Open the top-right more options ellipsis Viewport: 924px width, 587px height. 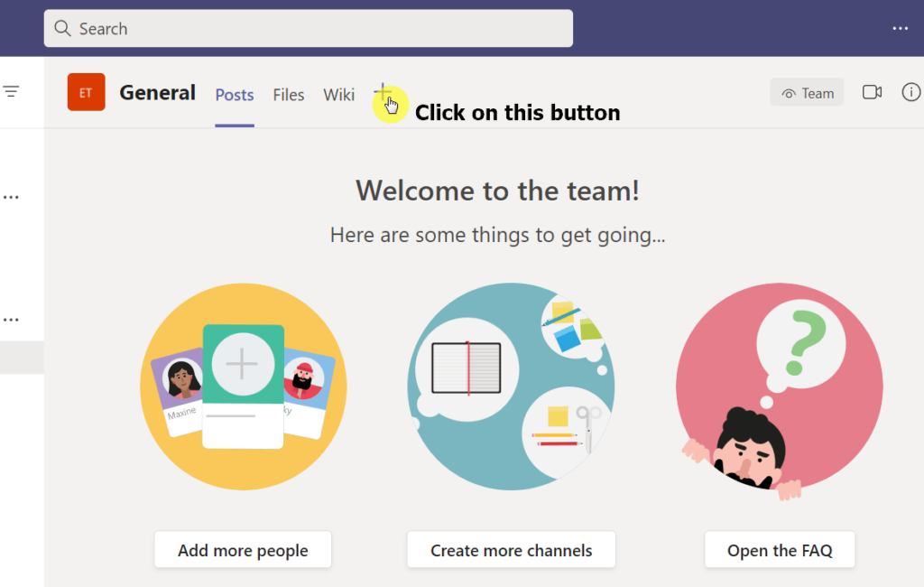(x=900, y=28)
